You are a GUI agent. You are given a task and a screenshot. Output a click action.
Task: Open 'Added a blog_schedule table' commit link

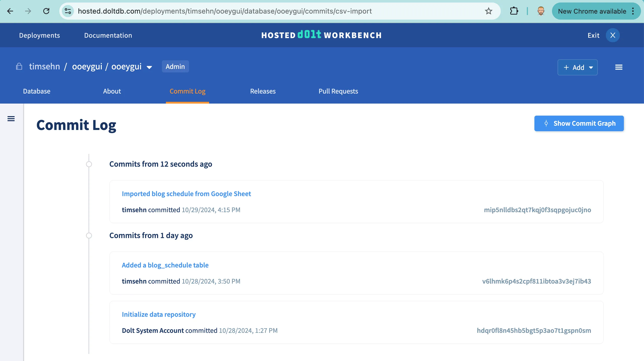click(x=165, y=265)
